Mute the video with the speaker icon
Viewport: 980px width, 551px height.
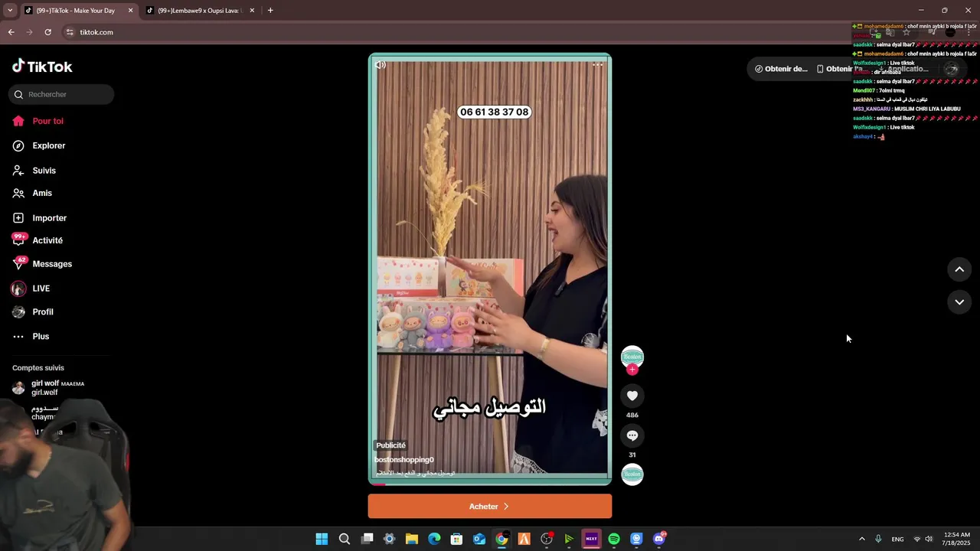pos(381,65)
